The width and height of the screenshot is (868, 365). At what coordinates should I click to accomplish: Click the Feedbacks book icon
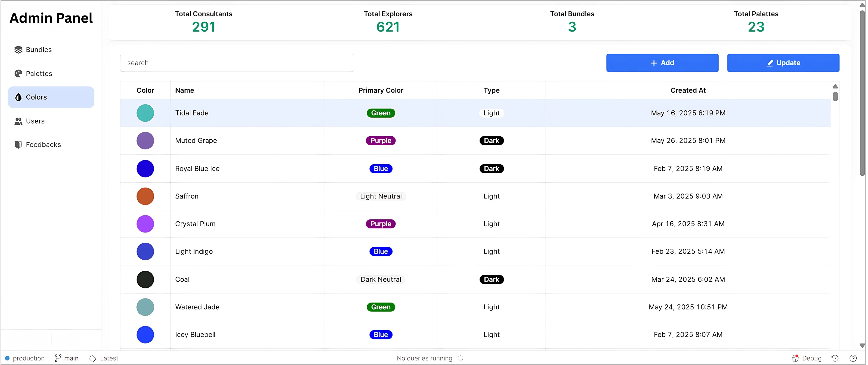[x=18, y=145]
